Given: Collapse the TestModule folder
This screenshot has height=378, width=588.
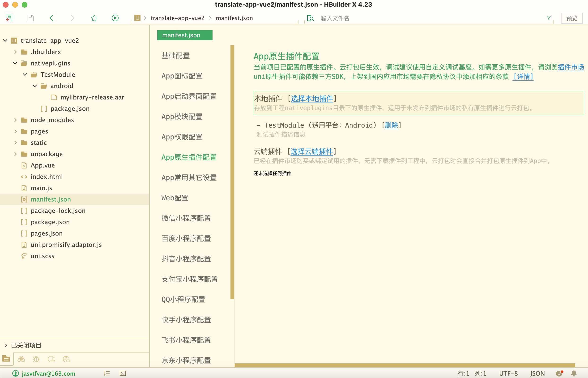Looking at the screenshot, I should coord(25,75).
